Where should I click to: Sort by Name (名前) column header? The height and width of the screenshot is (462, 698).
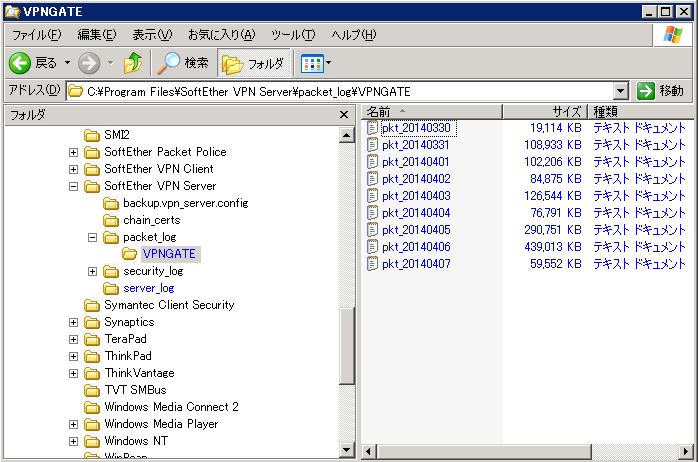click(432, 111)
